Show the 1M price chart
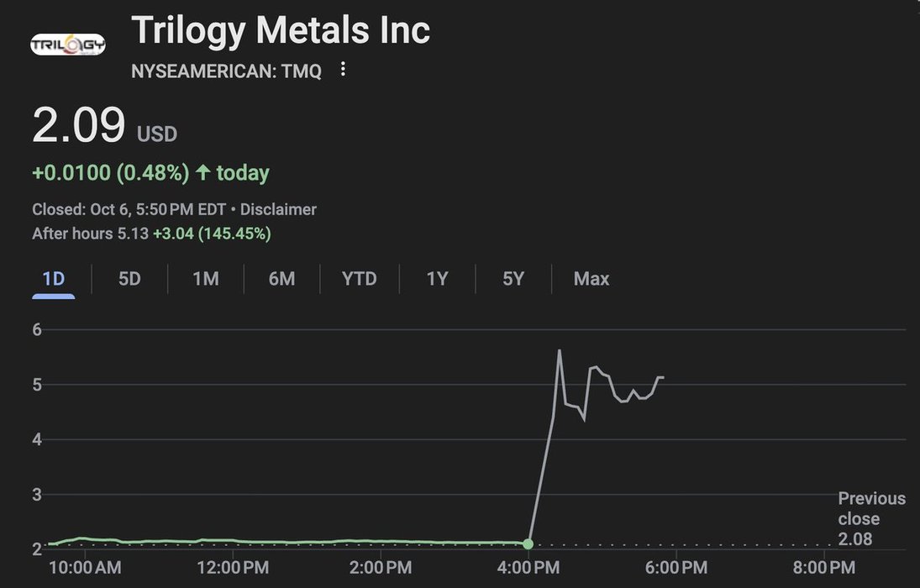The image size is (920, 588). coord(206,279)
